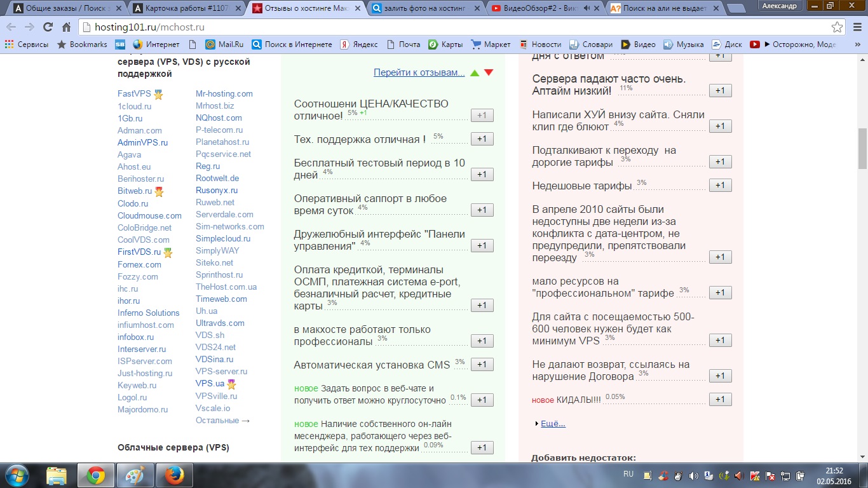
Task: Open the Reg.ru hosting link
Action: (x=208, y=166)
